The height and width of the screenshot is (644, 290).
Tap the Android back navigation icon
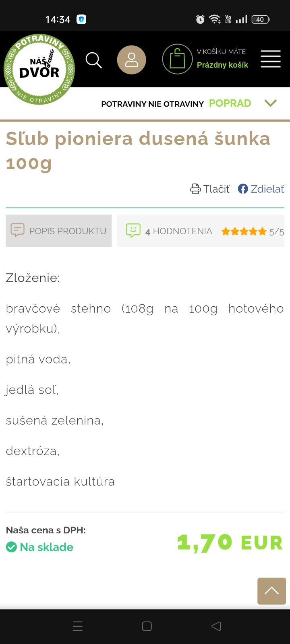pyautogui.click(x=216, y=626)
